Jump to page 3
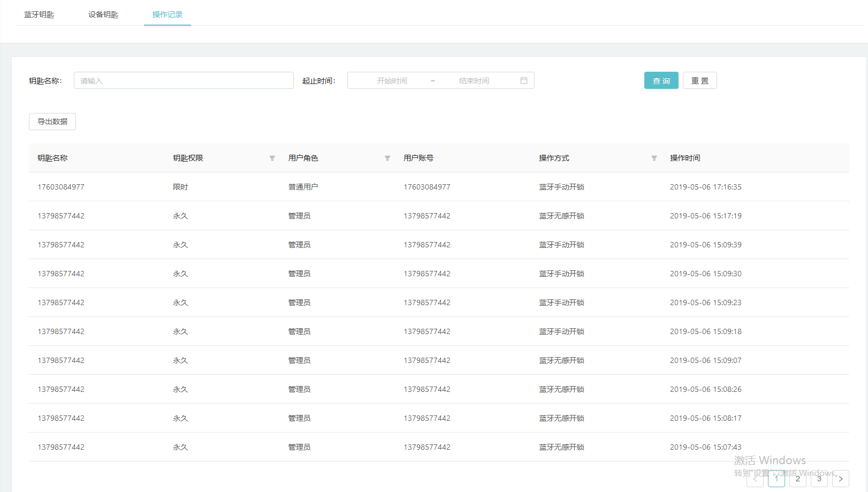This screenshot has width=868, height=492. 819,479
